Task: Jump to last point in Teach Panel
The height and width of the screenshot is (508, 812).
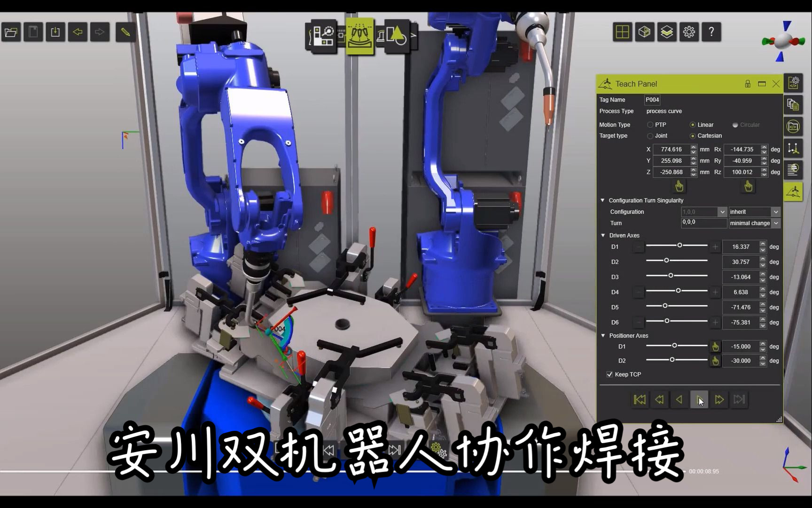Action: [739, 400]
